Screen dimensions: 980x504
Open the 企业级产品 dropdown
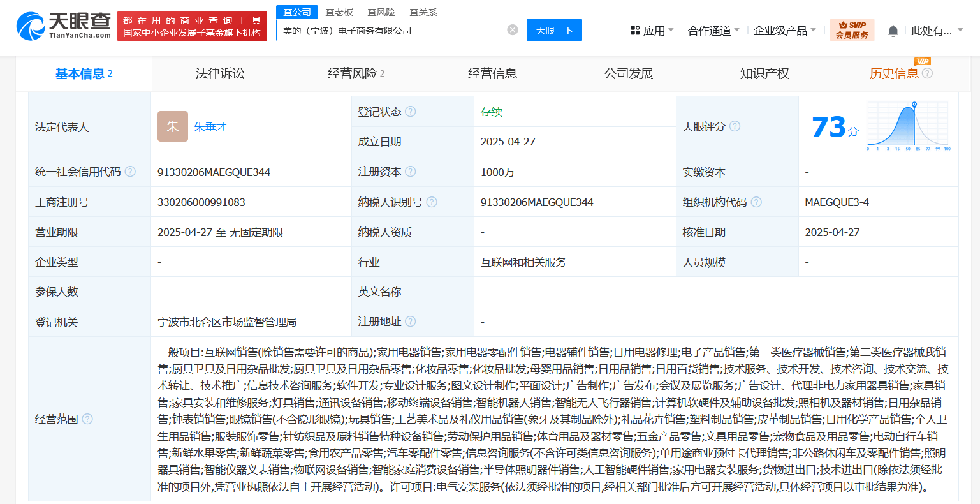click(x=780, y=29)
